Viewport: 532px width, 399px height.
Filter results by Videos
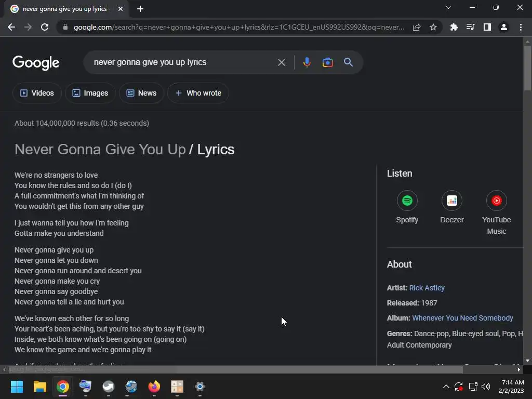pos(37,93)
